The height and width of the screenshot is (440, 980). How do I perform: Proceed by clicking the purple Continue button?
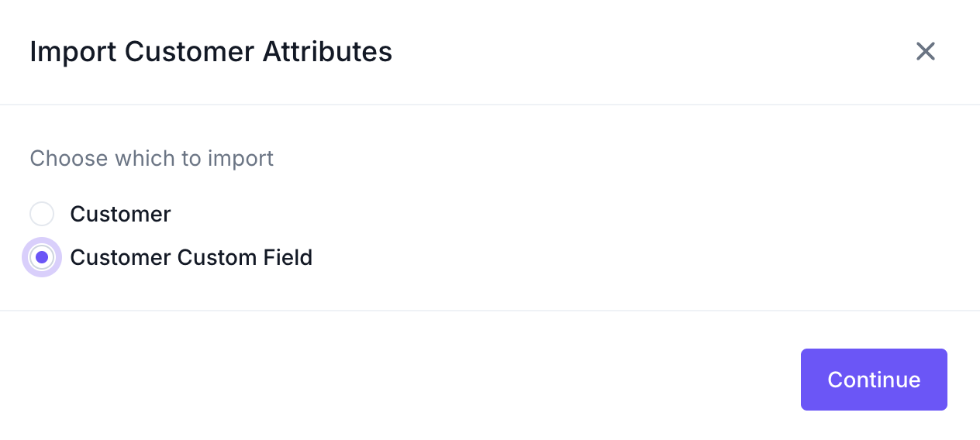coord(874,380)
